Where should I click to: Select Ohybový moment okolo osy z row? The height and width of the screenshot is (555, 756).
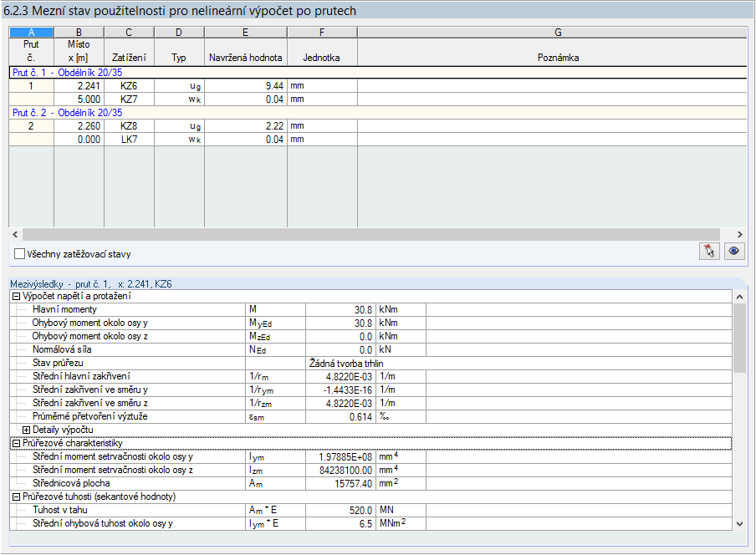click(x=370, y=336)
